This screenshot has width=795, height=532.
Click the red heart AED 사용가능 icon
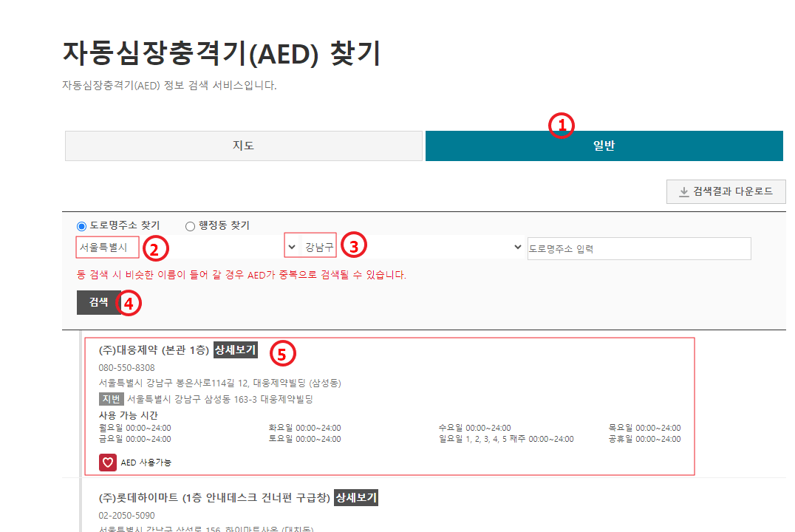pyautogui.click(x=108, y=463)
